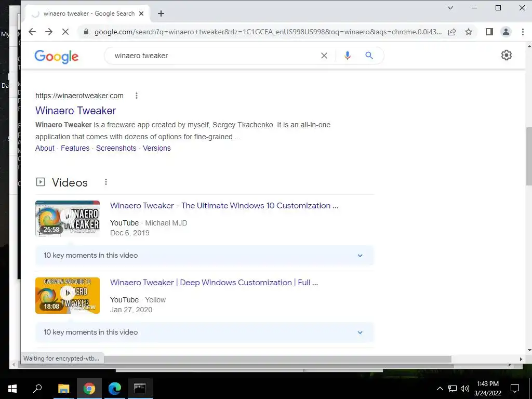Open the Windows notification center
The image size is (532, 399).
tap(515, 389)
